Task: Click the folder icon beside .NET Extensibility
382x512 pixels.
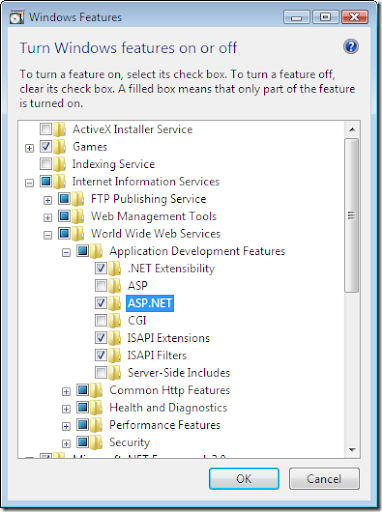Action: pos(115,268)
